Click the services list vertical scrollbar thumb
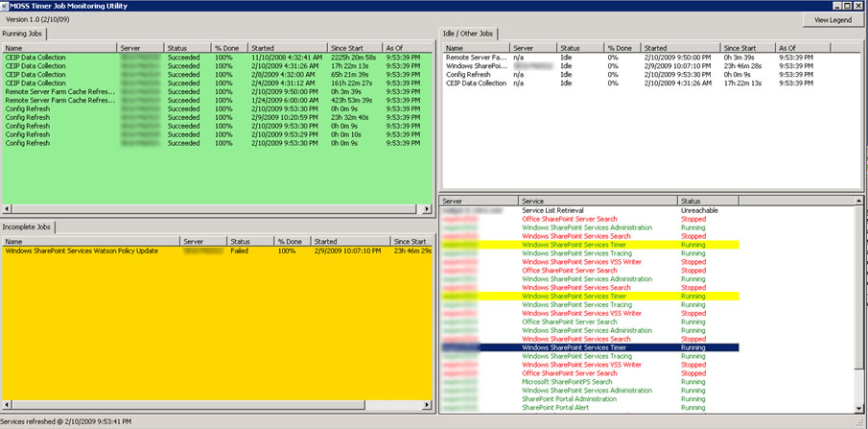The image size is (868, 429). [858, 286]
